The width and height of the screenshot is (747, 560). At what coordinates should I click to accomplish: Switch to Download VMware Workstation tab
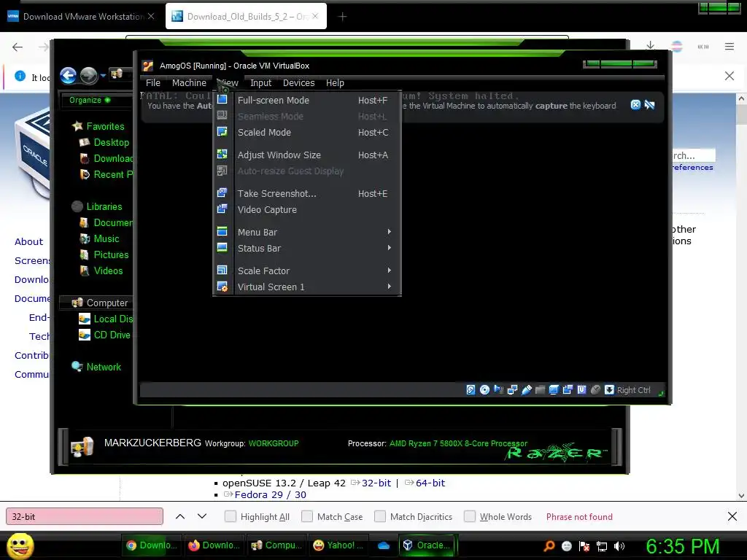pyautogui.click(x=81, y=16)
